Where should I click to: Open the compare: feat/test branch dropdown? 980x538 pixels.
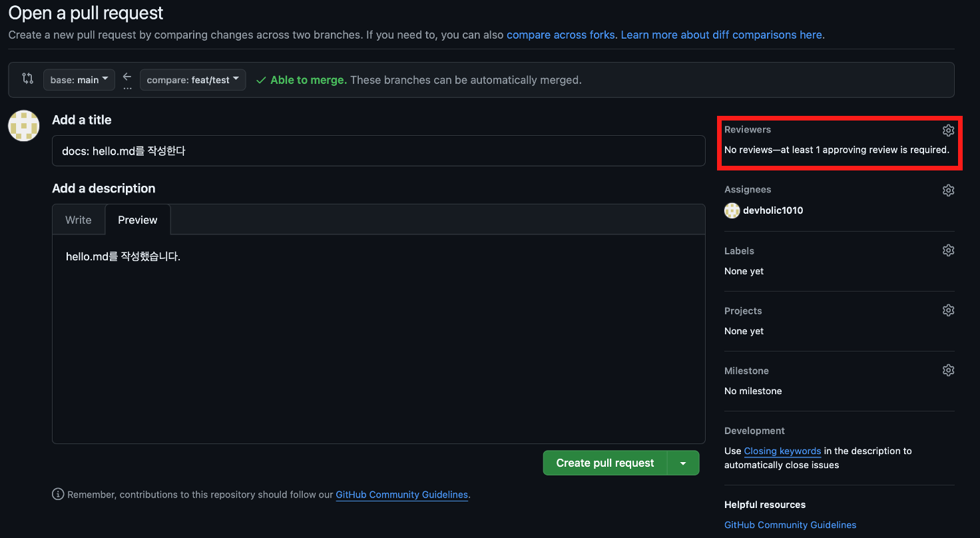[193, 80]
